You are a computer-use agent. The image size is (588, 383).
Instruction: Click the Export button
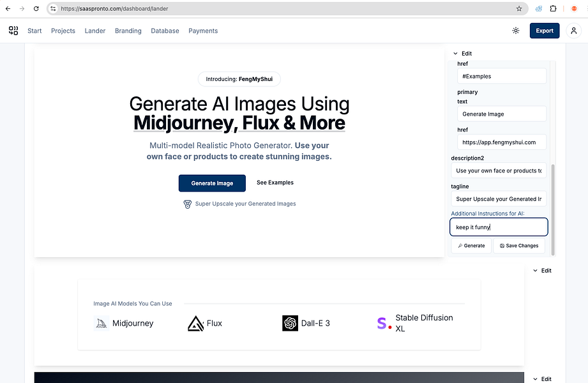[545, 31]
